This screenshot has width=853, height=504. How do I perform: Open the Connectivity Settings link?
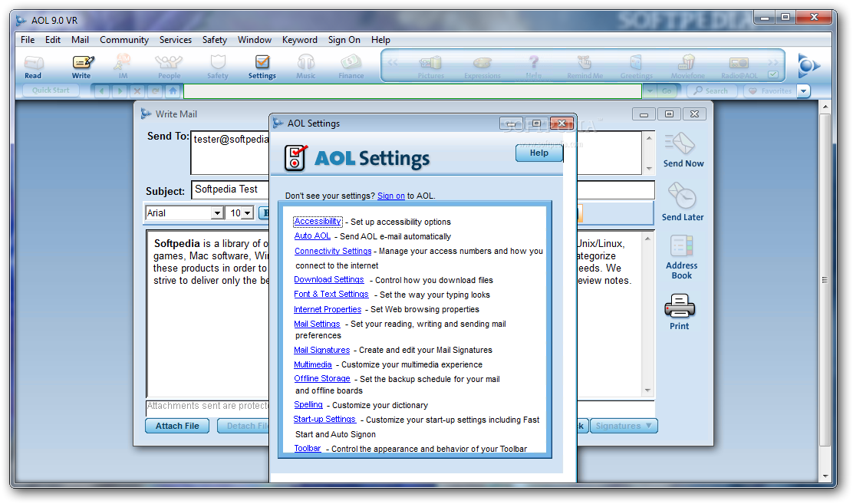click(x=333, y=251)
